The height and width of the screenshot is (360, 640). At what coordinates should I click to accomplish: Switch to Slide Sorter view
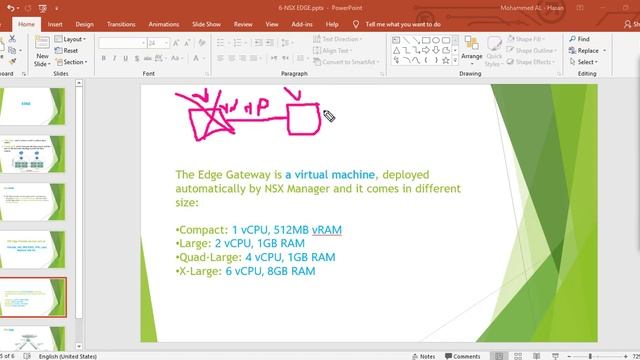pyautogui.click(x=518, y=356)
